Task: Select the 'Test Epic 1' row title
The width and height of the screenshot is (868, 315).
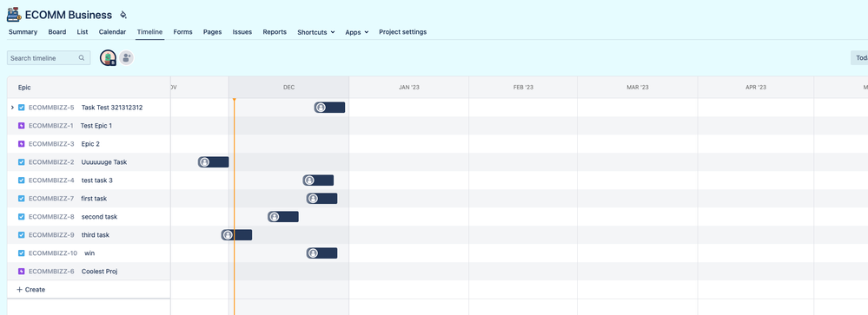Action: tap(96, 126)
